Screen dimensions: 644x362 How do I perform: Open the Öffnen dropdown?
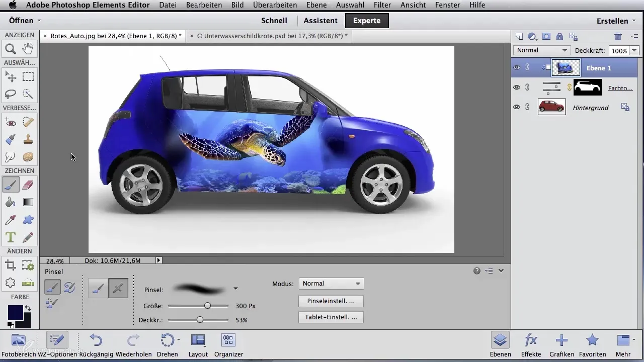pyautogui.click(x=25, y=21)
